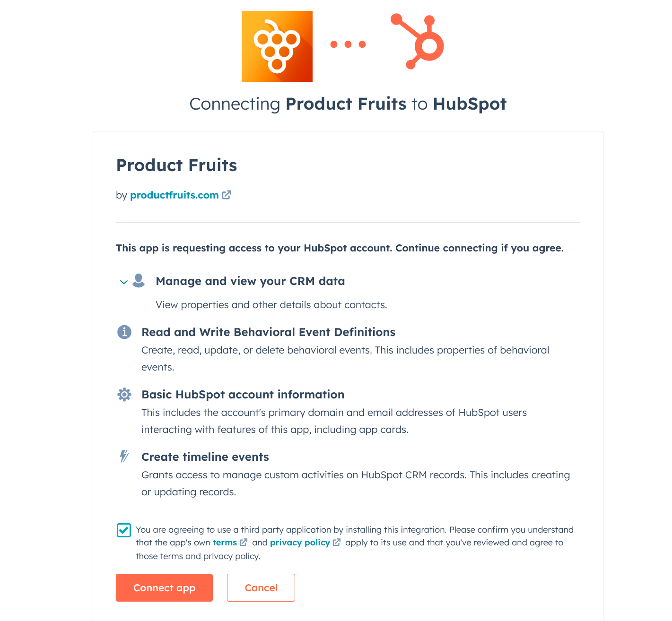
Task: Click the Read and Write Behavioral Event Definitions heading
Action: (x=268, y=332)
